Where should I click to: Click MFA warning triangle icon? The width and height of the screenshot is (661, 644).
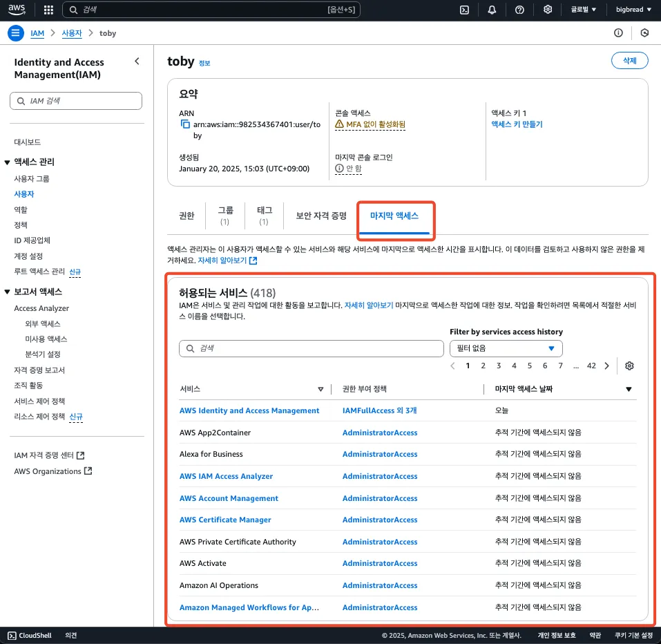tap(339, 124)
